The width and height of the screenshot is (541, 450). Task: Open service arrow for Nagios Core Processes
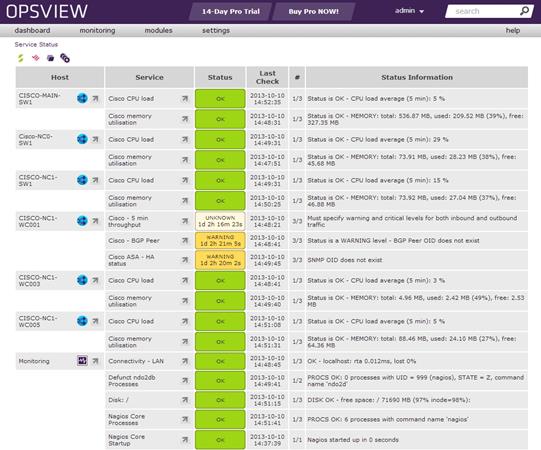coord(185,419)
